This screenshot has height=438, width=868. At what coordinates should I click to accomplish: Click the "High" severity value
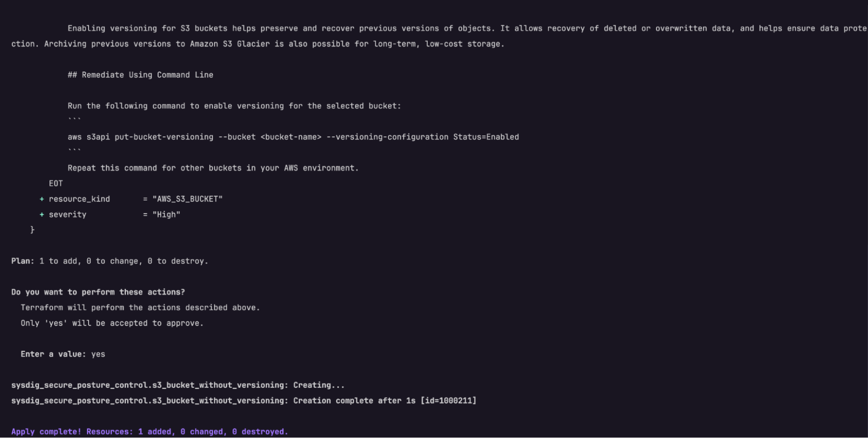166,215
